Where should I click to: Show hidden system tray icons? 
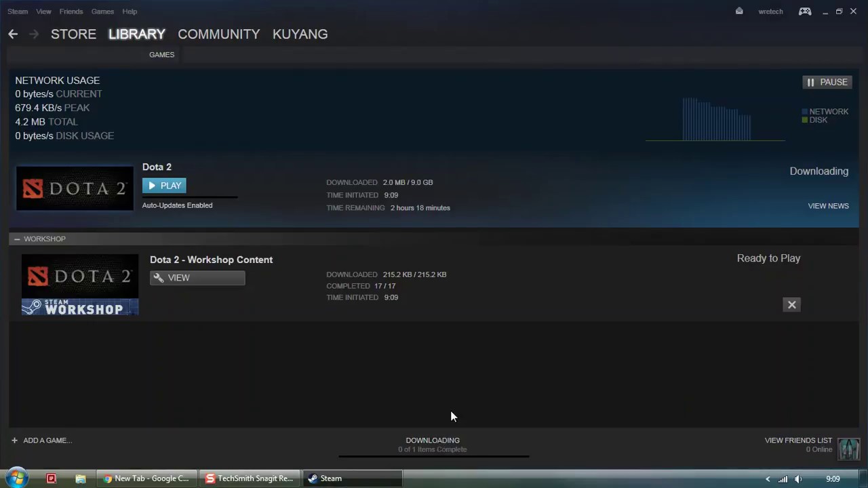click(x=768, y=479)
